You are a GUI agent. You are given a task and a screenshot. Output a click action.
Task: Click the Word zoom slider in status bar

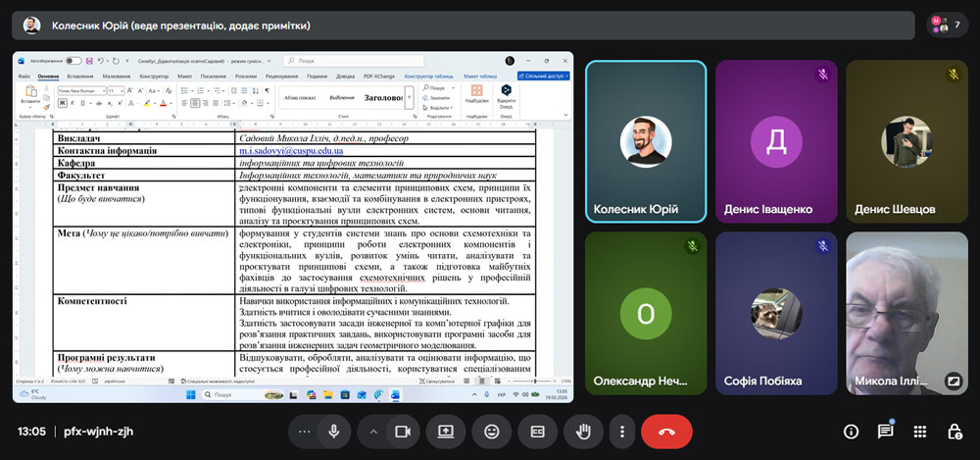534,381
